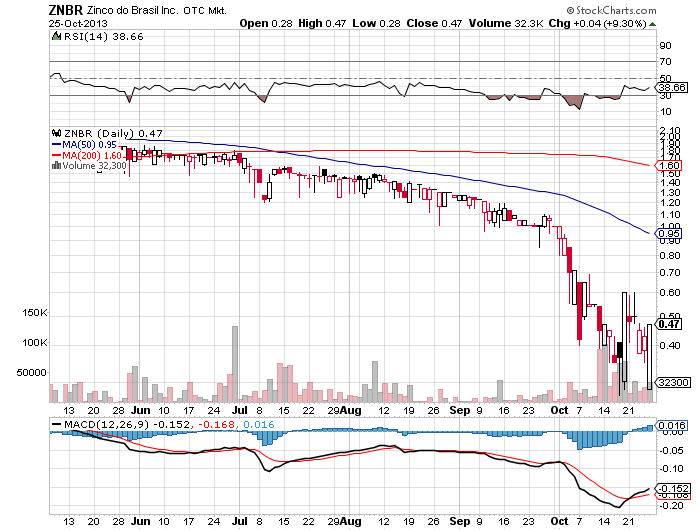Viewport: 700px width, 530px height.
Task: Click the red -0.168 MACD signal value
Action: pos(216,424)
